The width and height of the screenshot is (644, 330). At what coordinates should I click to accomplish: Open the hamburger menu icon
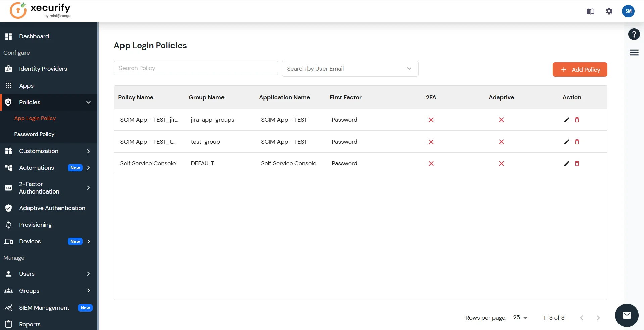pyautogui.click(x=634, y=53)
